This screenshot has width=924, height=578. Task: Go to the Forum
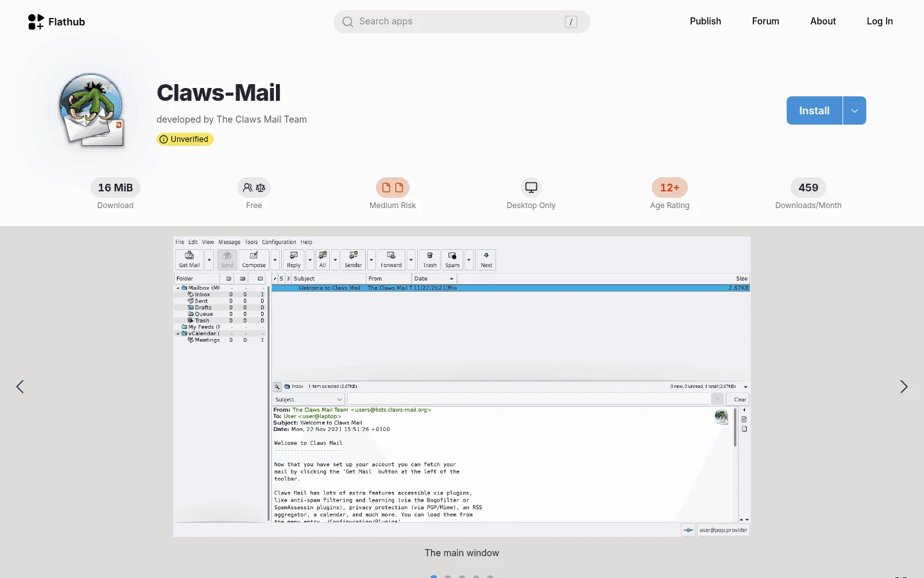point(766,21)
